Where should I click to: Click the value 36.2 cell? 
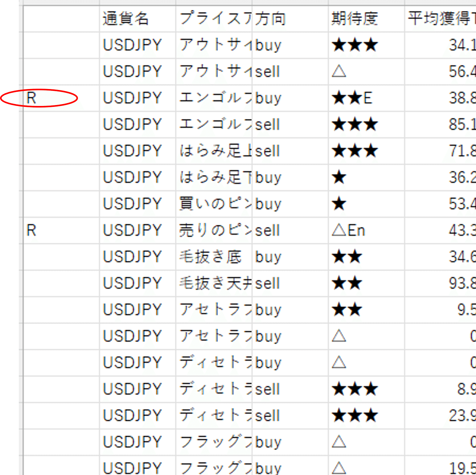441,177
